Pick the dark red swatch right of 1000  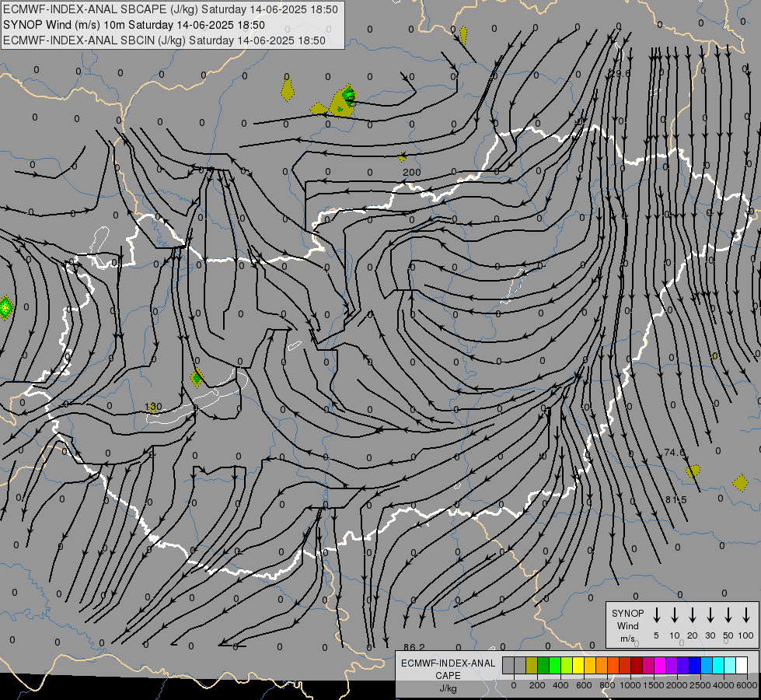637,665
